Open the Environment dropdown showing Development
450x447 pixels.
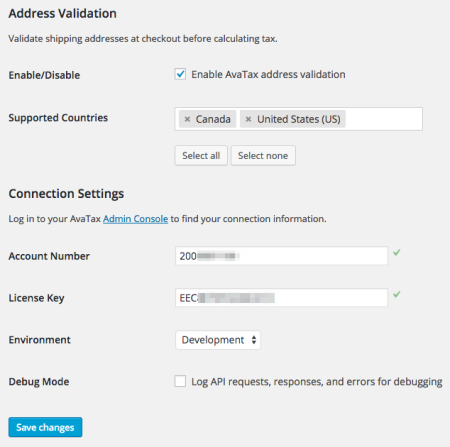pos(218,340)
